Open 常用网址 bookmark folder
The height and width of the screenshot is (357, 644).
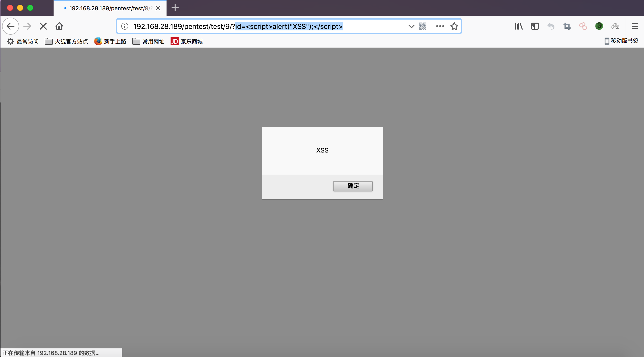pyautogui.click(x=148, y=41)
